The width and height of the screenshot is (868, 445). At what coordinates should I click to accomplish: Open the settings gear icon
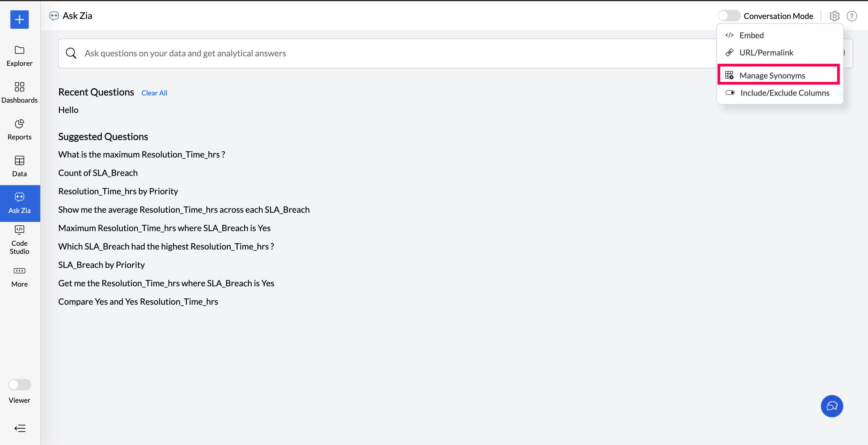coord(834,16)
